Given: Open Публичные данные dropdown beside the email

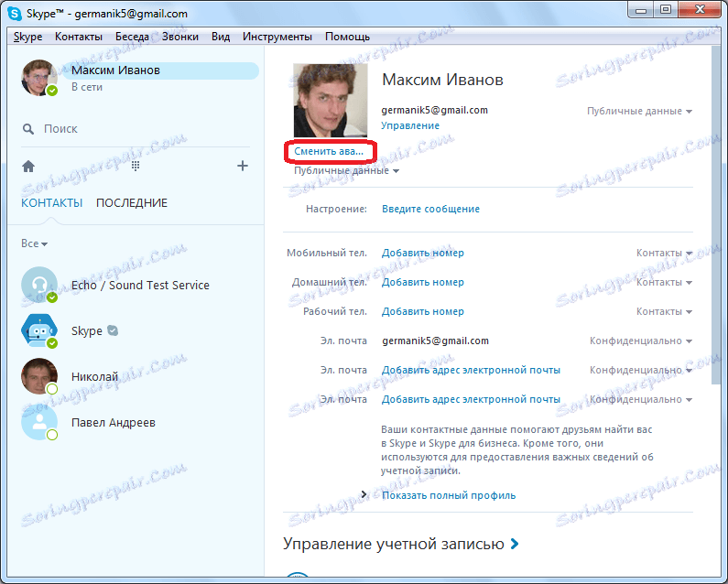Looking at the screenshot, I should pos(639,111).
